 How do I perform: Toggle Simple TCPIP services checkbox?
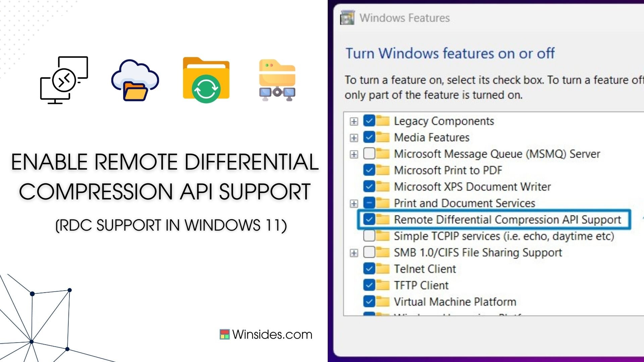368,236
